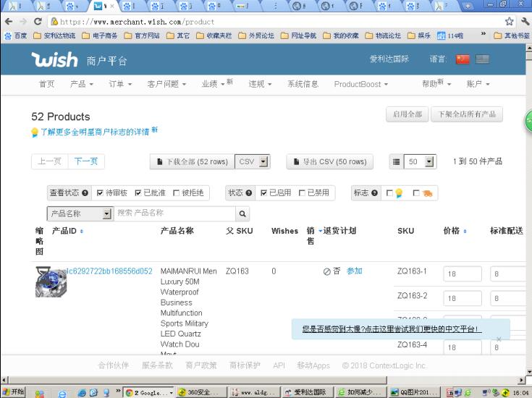Switch language using the Chinese flag icon
This screenshot has width=532, height=398.
tap(463, 59)
